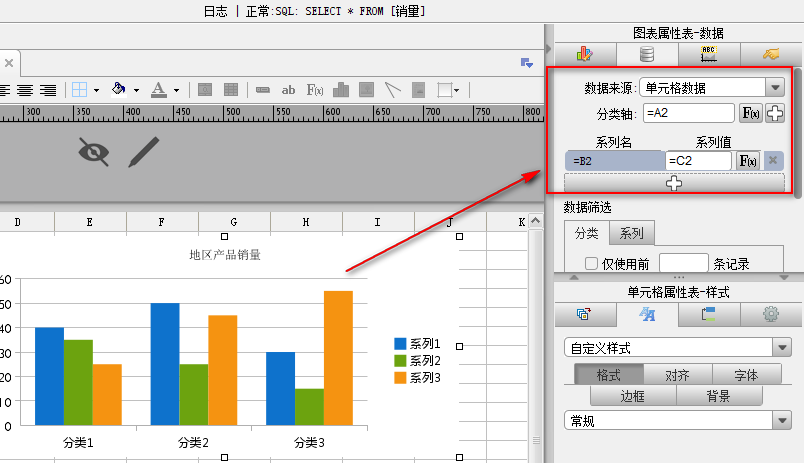Edit the series value field =C2
This screenshot has height=463, width=804.
click(698, 161)
